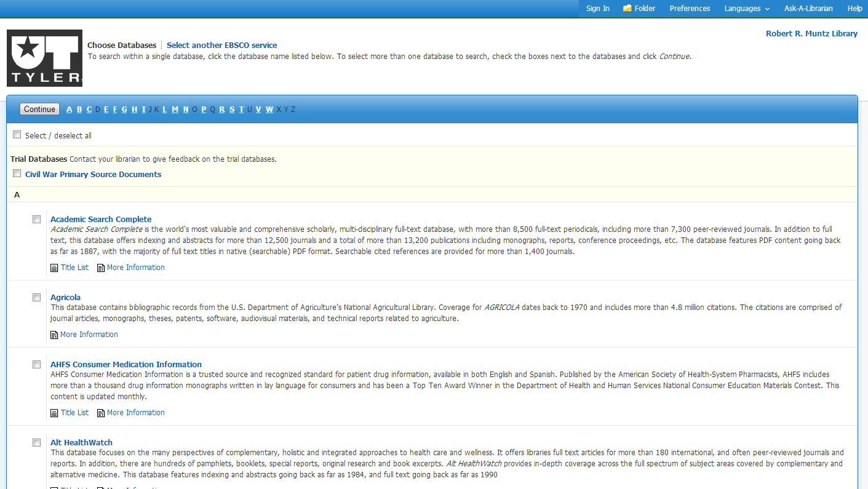Open Academic Search Complete database

pyautogui.click(x=101, y=219)
